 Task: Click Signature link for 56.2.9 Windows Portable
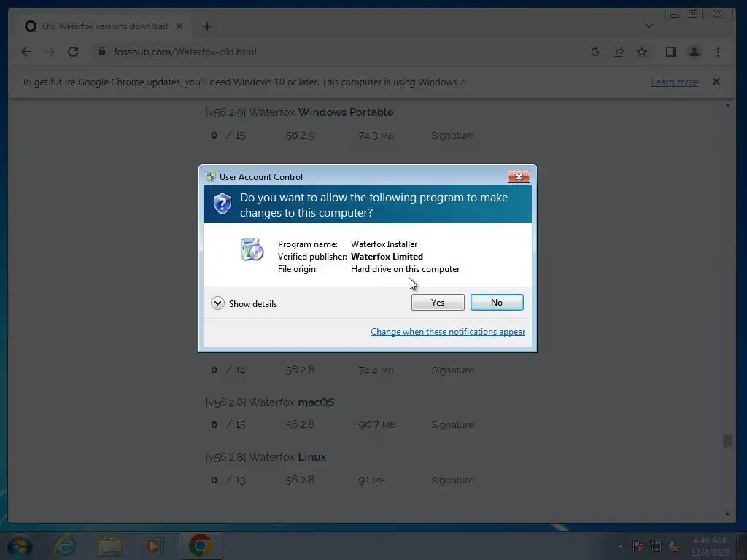point(452,135)
